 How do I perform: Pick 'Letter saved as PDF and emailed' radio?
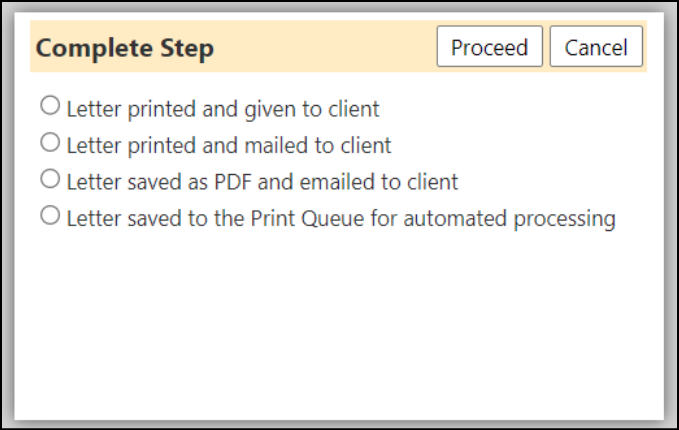pyautogui.click(x=50, y=178)
